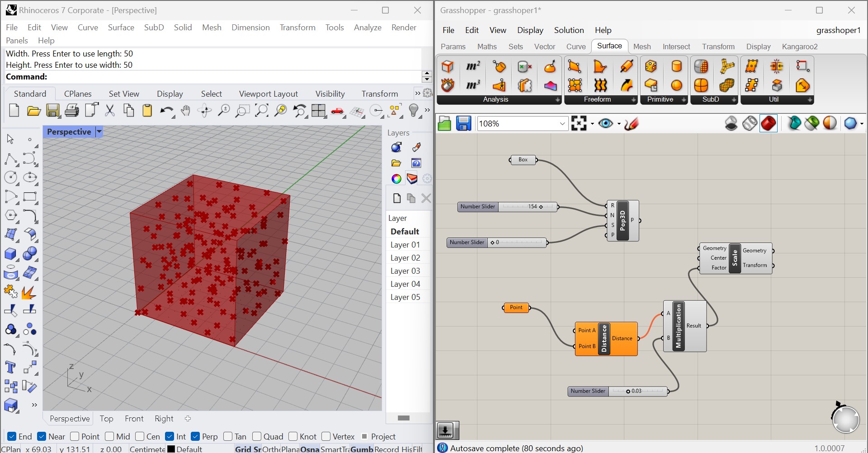Open Grasshopper file with green folder icon
This screenshot has height=453, width=868.
point(444,123)
